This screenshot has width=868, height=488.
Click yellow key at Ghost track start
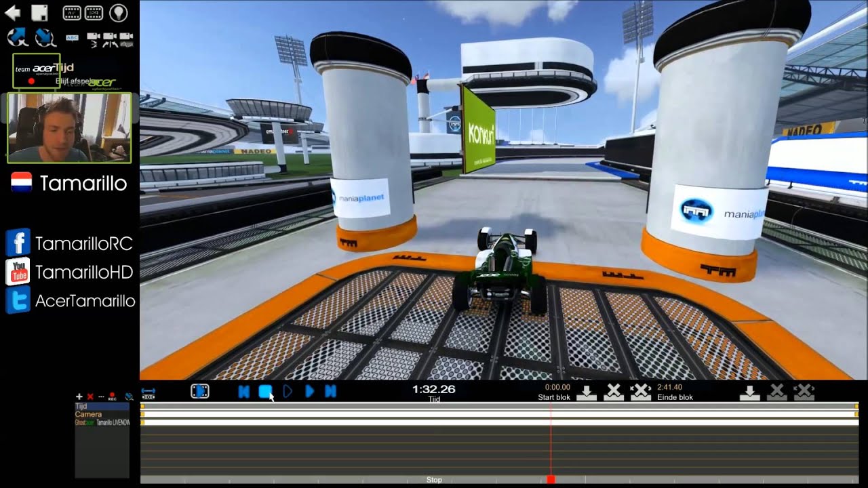click(142, 422)
